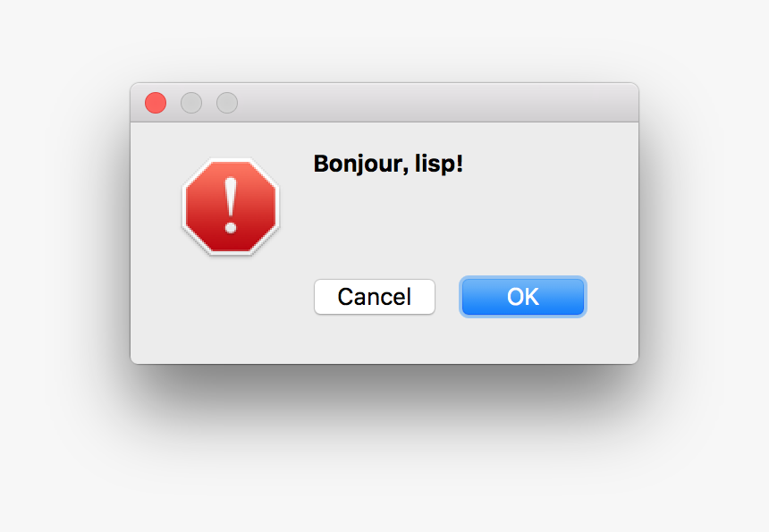Click the middle grey traffic-light button
The width and height of the screenshot is (769, 532).
(x=191, y=103)
